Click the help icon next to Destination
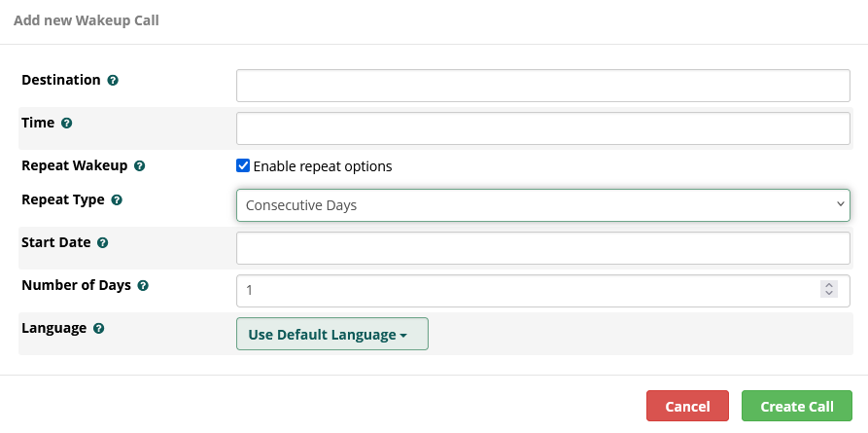Screen dimensions: 868x433 coord(113,81)
